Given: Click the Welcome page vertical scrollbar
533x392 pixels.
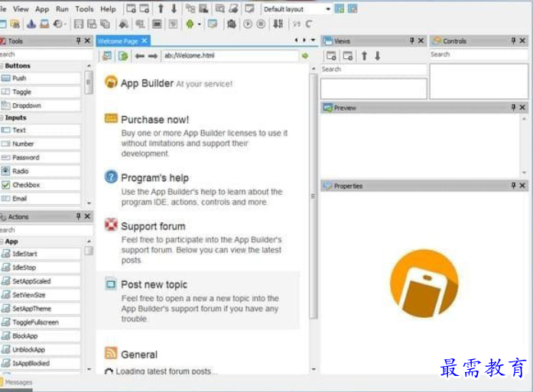Looking at the screenshot, I should (314, 196).
